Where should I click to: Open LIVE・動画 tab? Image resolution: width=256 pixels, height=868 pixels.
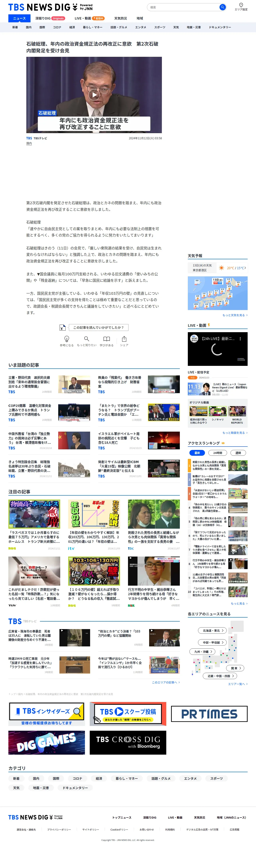[x=89, y=18]
